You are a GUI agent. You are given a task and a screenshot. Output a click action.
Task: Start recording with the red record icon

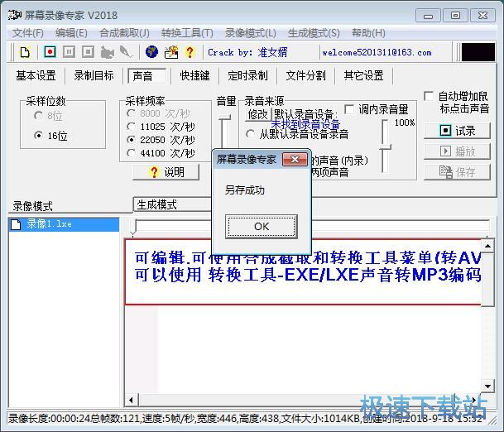coord(50,52)
